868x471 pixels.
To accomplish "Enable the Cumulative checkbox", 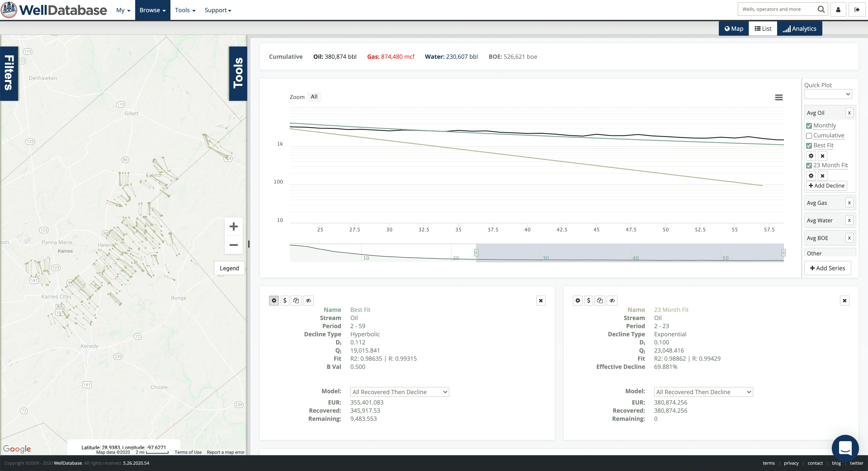I will 809,136.
